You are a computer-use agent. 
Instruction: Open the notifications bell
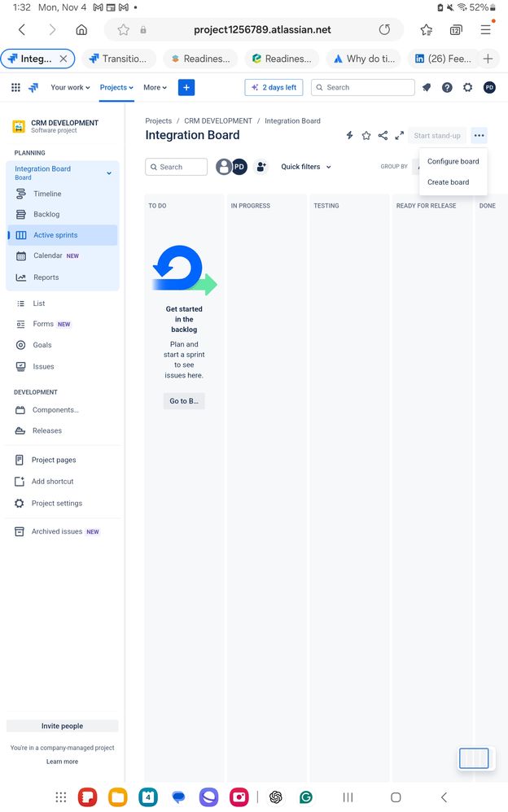(427, 88)
